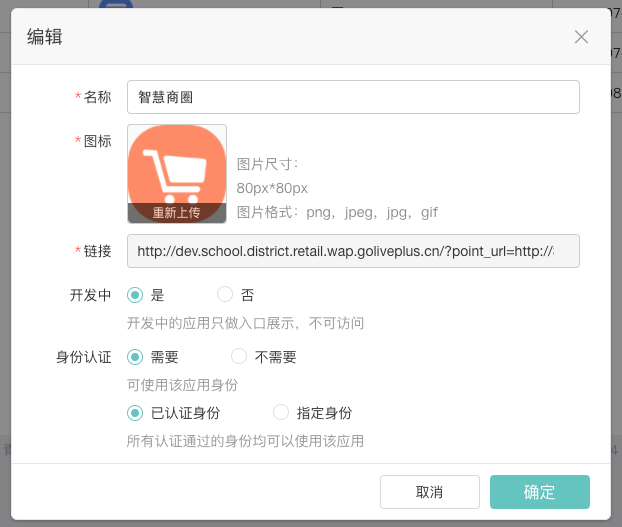Click the 取消 button

(430, 492)
